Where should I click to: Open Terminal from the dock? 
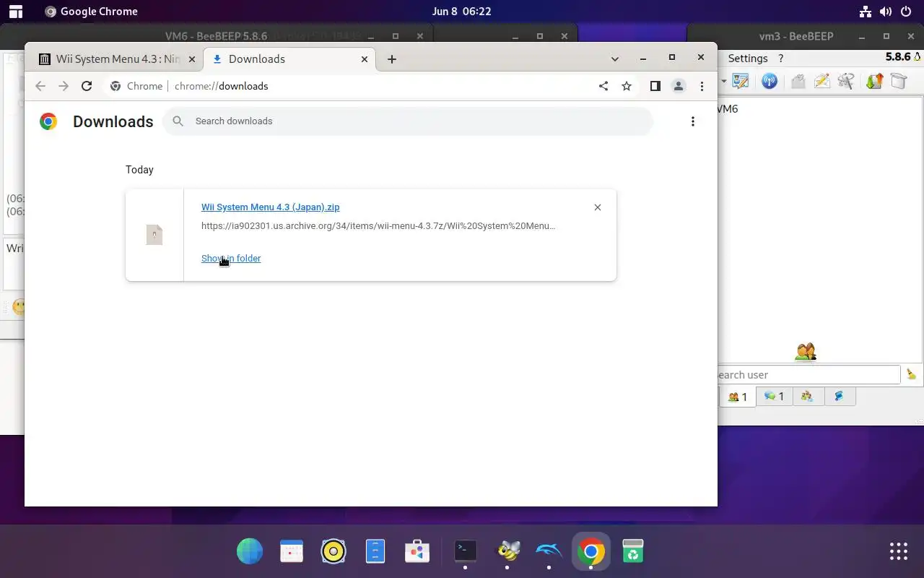pyautogui.click(x=466, y=551)
